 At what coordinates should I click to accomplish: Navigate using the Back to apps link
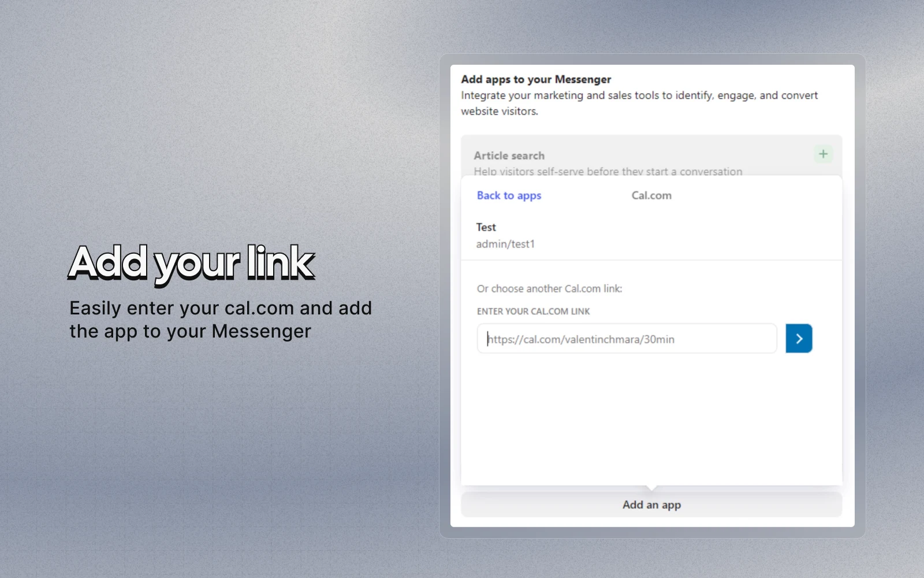[x=509, y=195]
